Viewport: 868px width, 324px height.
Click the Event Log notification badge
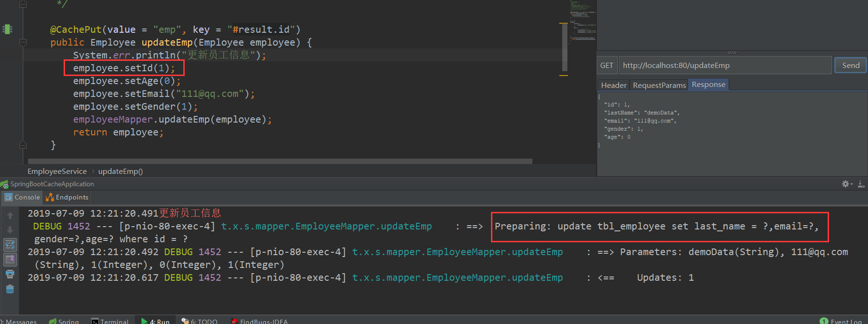pyautogui.click(x=824, y=321)
